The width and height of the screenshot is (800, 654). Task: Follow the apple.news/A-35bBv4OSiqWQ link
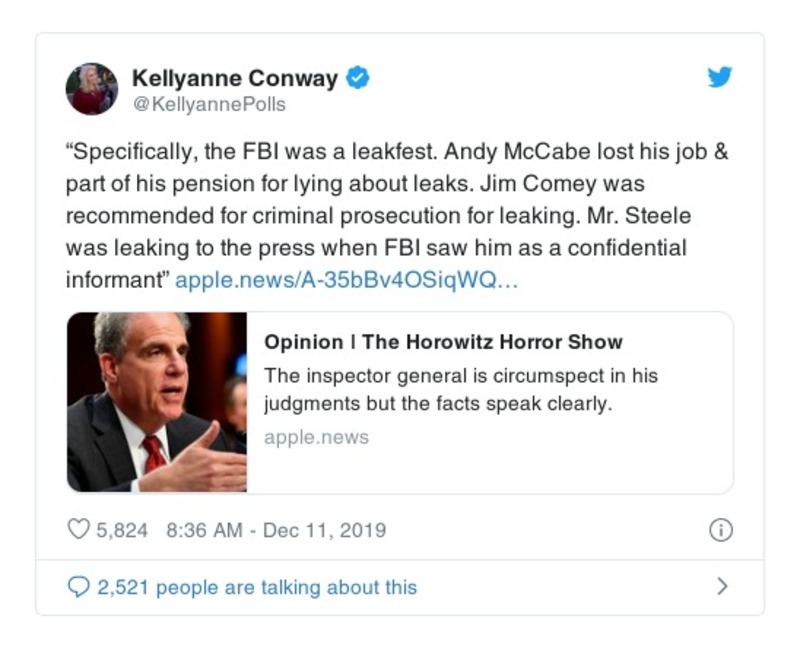[347, 281]
